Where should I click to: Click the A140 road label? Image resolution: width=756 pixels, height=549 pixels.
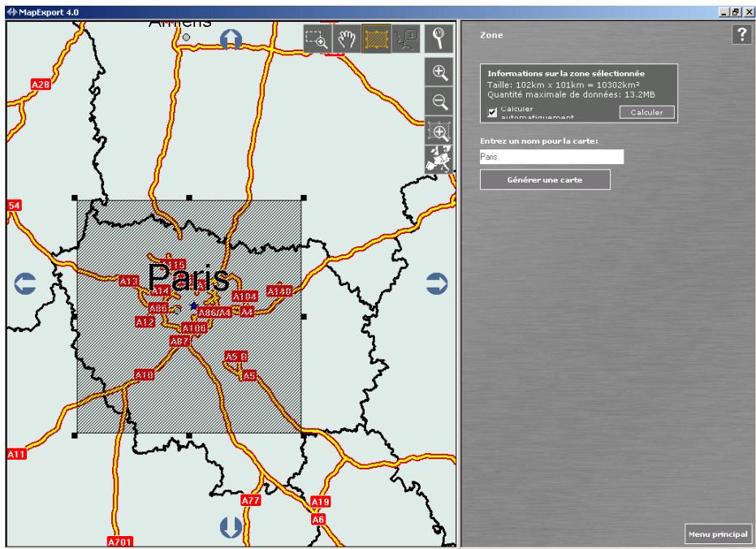(279, 291)
